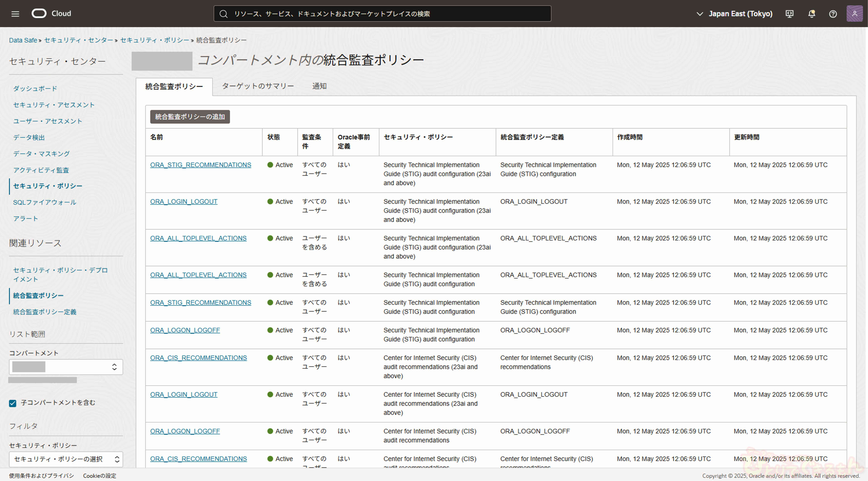Click the Oracle Cloud logo

[39, 13]
